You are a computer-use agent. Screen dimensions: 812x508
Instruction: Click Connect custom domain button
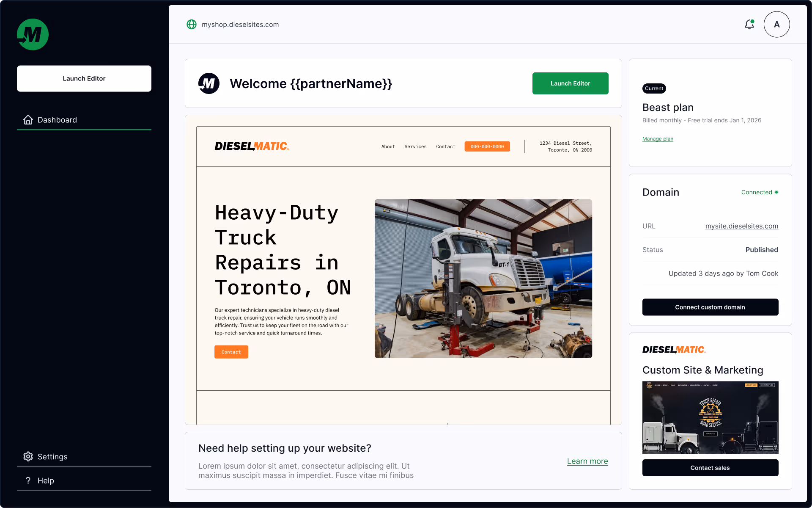click(710, 307)
